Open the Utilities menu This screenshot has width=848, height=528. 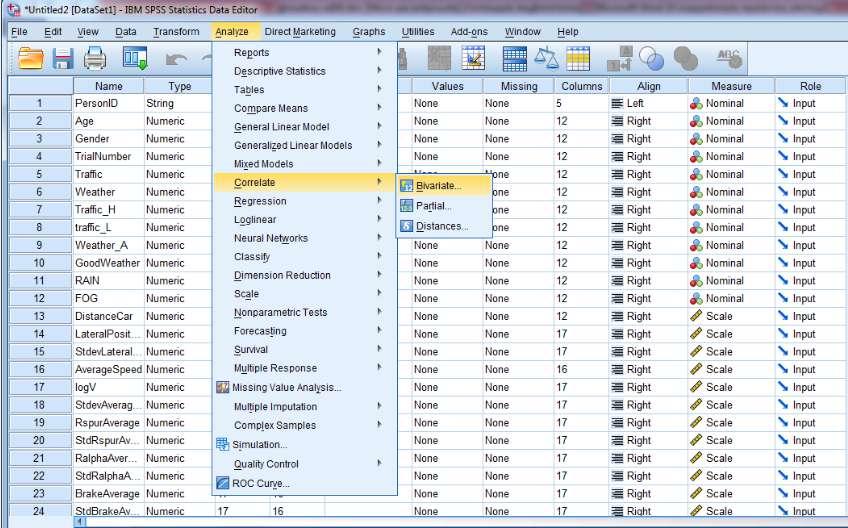(x=418, y=32)
